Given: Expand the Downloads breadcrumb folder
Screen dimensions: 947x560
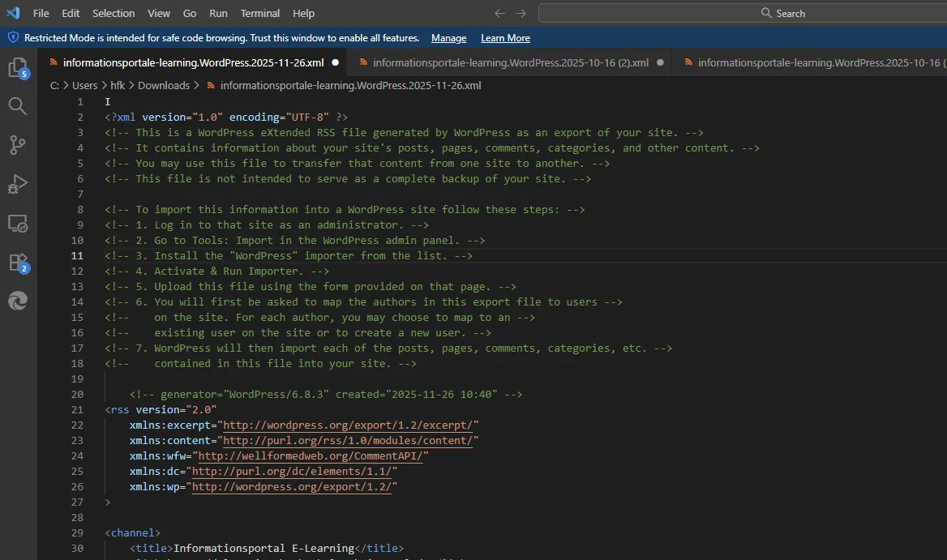Looking at the screenshot, I should pyautogui.click(x=164, y=86).
